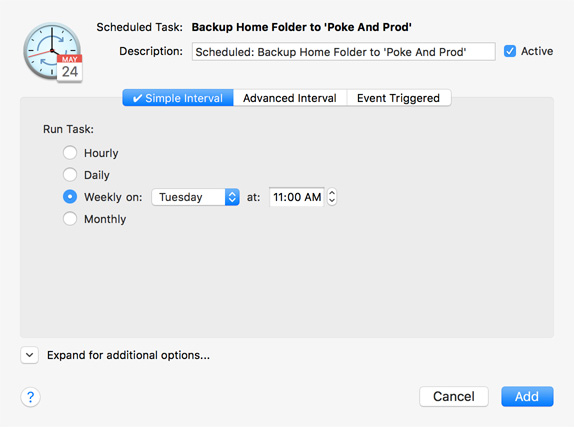Click the Add button
This screenshot has height=427, width=574.
click(527, 397)
